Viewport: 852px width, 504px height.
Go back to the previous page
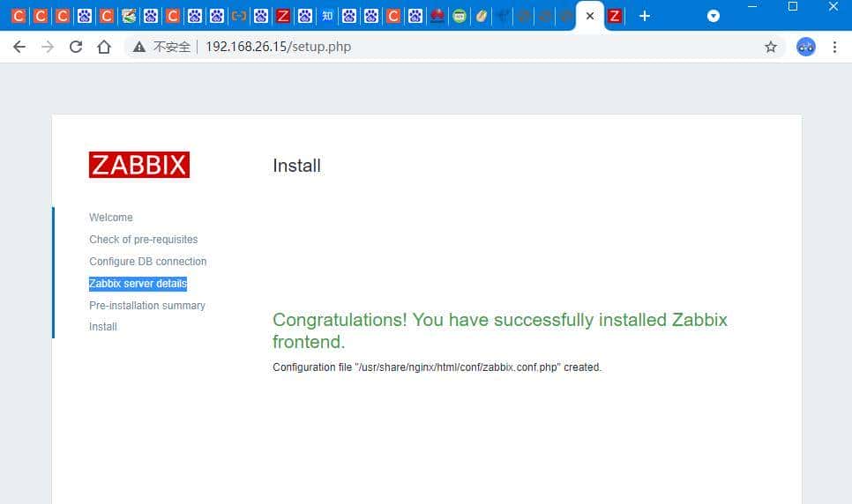pos(19,47)
